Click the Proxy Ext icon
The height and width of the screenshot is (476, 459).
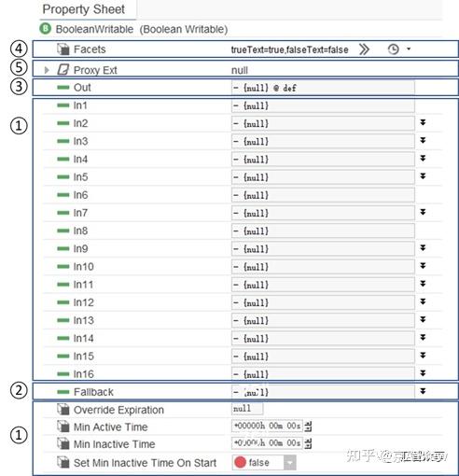click(63, 70)
